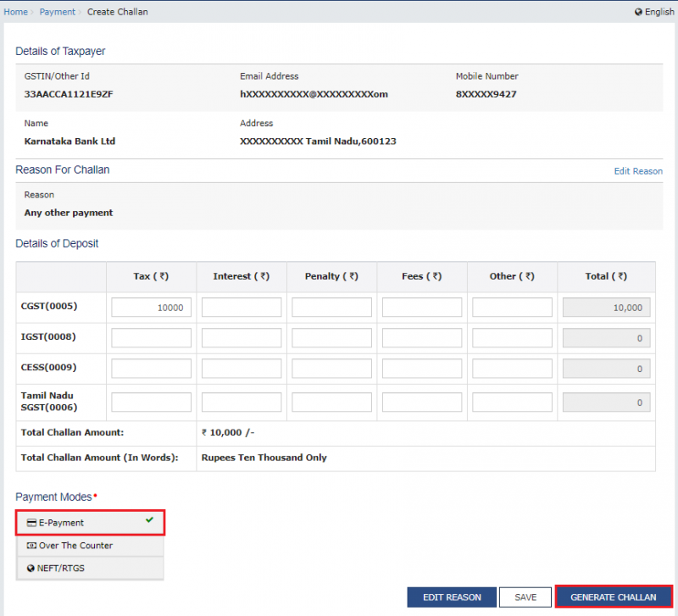The width and height of the screenshot is (678, 616).
Task: Click the Save button
Action: pyautogui.click(x=525, y=597)
